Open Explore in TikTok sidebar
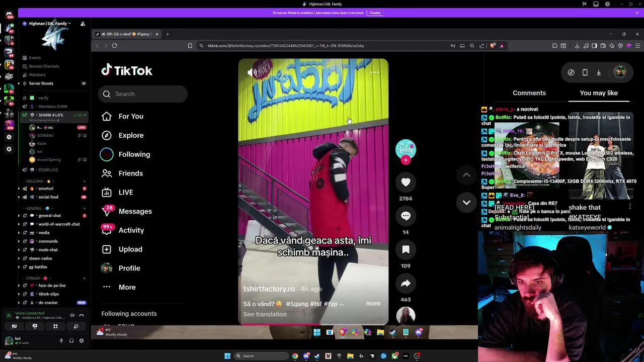This screenshot has height=362, width=644. 131,135
